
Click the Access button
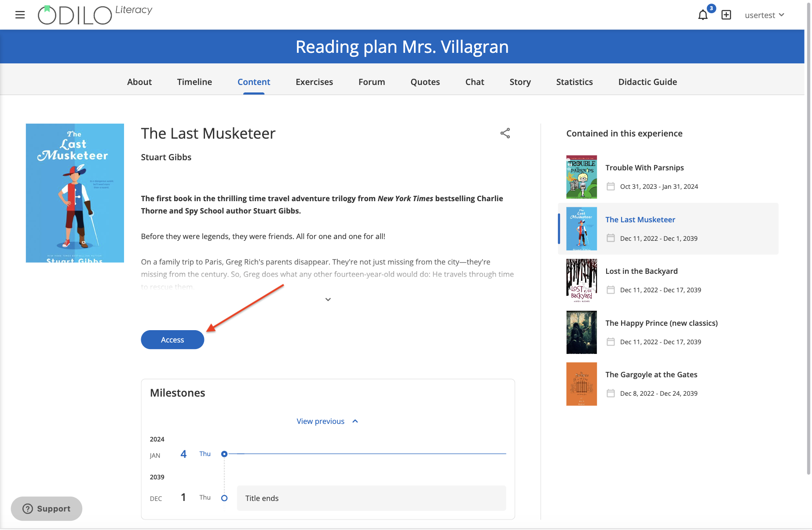(x=172, y=340)
